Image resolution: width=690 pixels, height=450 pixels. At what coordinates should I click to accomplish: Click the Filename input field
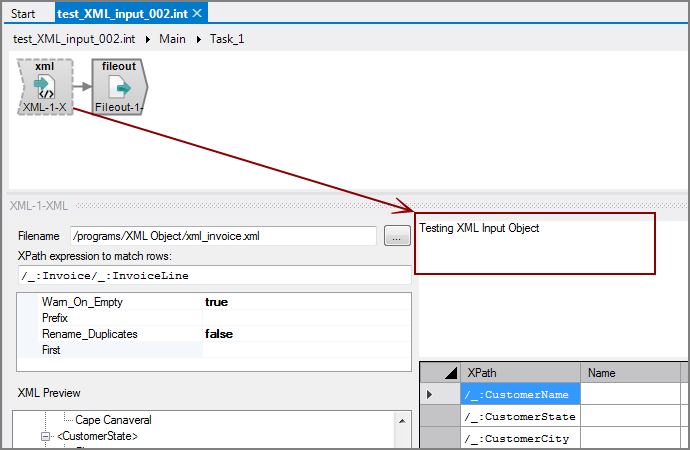pyautogui.click(x=222, y=237)
